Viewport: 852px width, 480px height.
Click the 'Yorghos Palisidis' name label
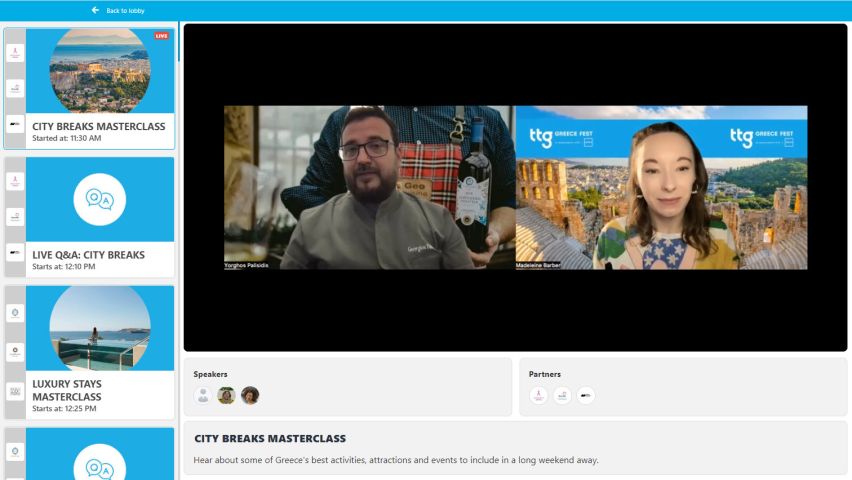246,265
